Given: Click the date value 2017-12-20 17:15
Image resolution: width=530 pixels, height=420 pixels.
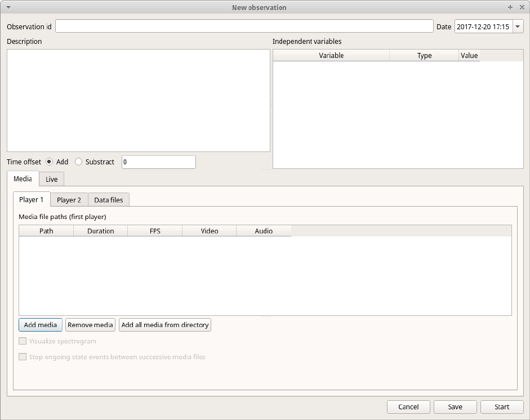Looking at the screenshot, I should click(x=483, y=26).
